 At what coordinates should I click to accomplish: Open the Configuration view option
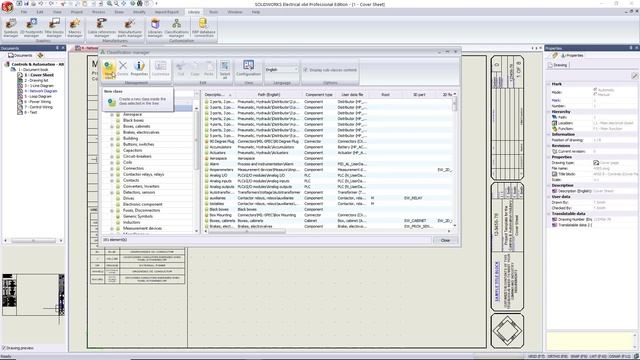click(x=248, y=69)
